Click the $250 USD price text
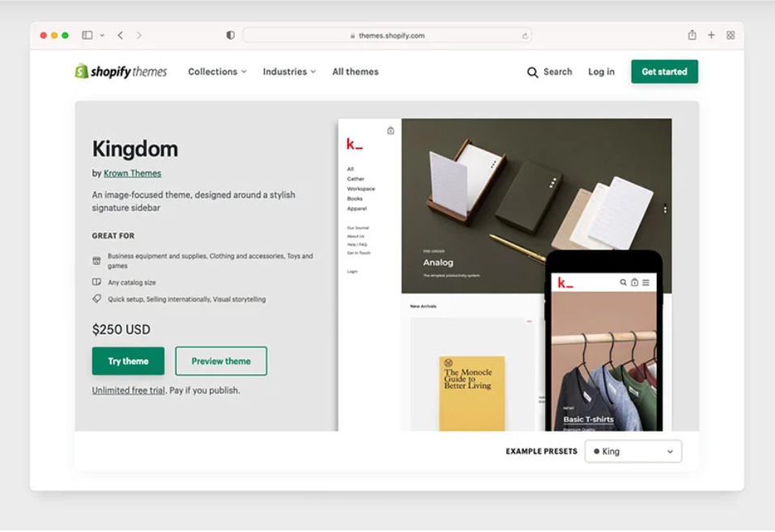Screen dimensions: 775x532 [121, 330]
